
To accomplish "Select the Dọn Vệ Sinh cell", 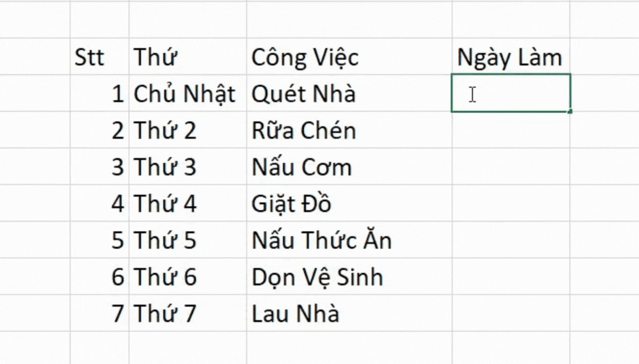I will click(x=349, y=277).
